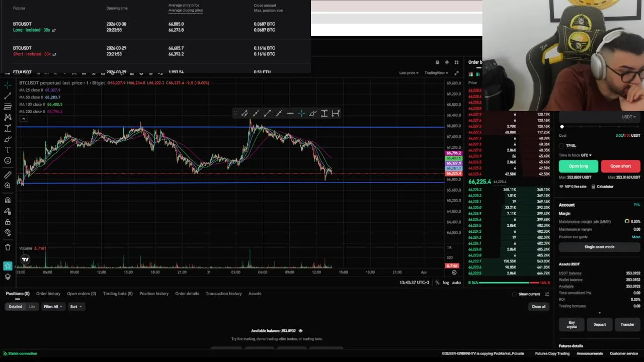Open the Time in force GTC dropdown

575,155
